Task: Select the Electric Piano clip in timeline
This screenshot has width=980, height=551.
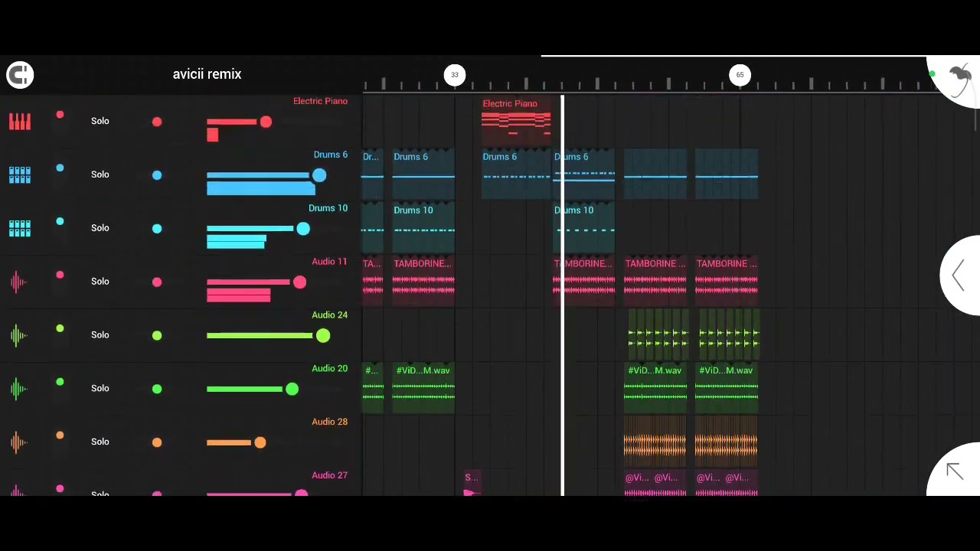Action: click(x=516, y=121)
